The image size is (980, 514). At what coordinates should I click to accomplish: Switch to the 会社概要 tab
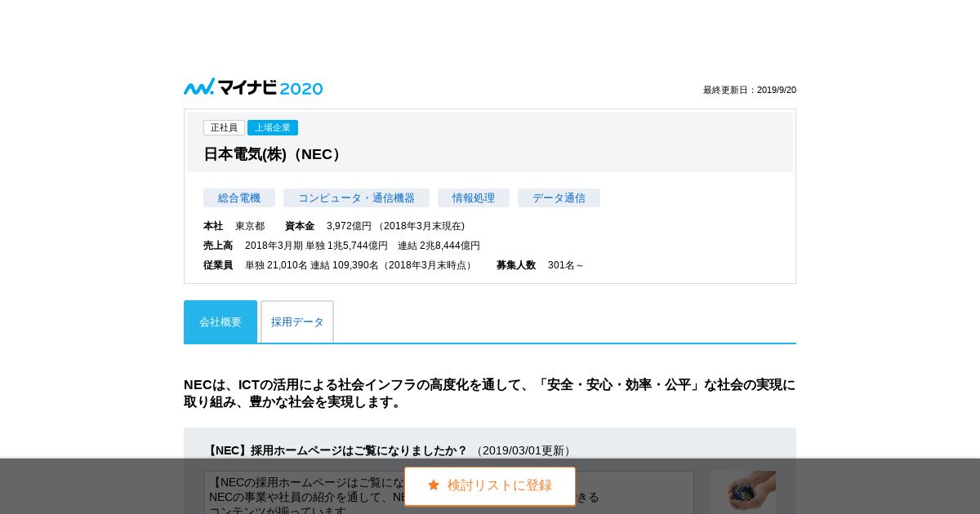tap(220, 321)
